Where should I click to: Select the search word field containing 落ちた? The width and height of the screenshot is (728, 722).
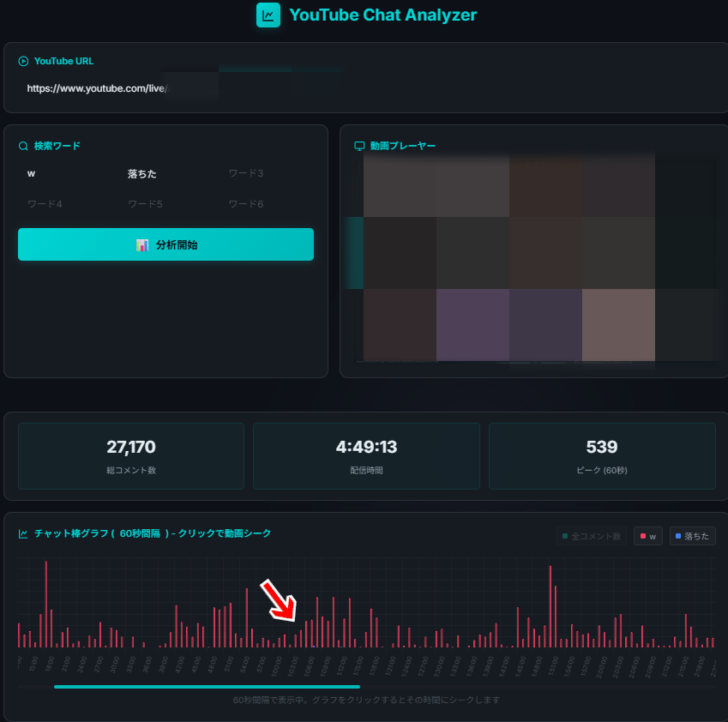click(x=167, y=174)
